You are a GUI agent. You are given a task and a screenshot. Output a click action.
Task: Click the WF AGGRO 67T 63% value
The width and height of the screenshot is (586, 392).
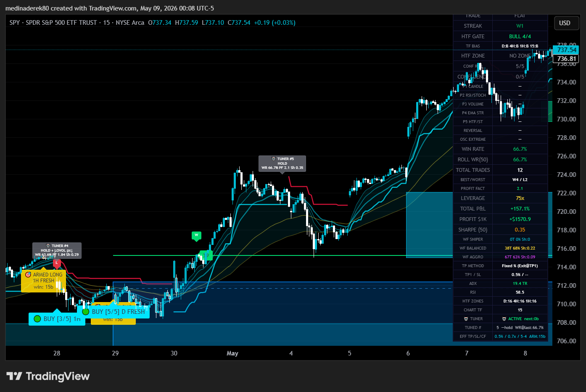tap(520, 257)
